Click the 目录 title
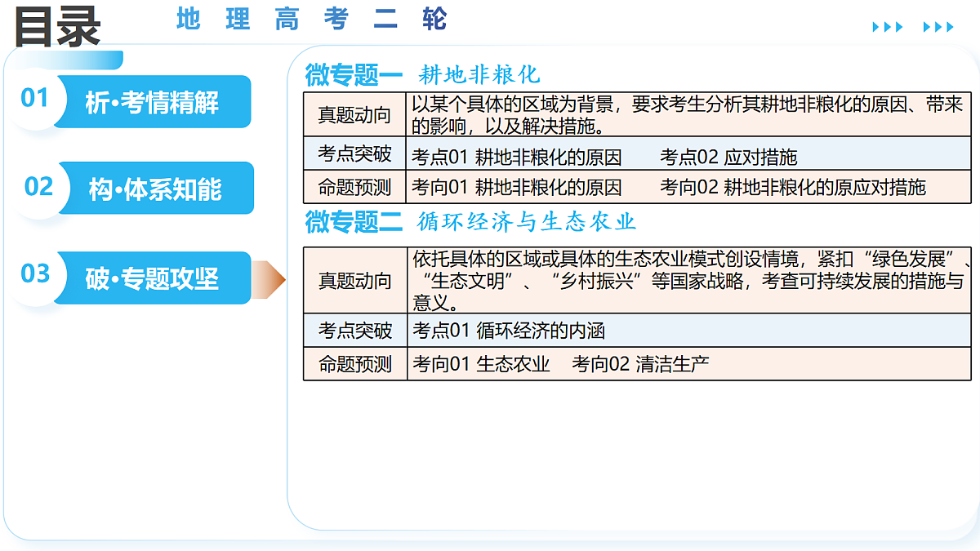Image resolution: width=980 pixels, height=551 pixels. pyautogui.click(x=57, y=26)
